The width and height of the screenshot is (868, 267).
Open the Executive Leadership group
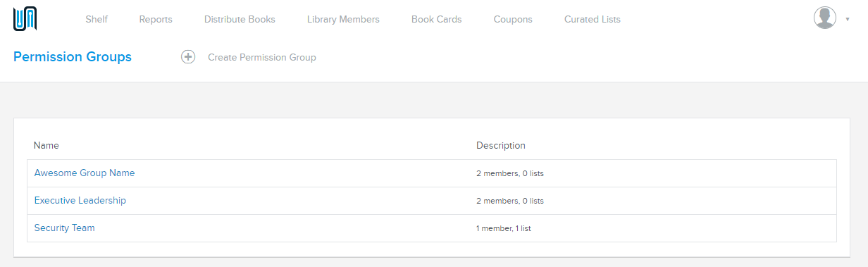[80, 200]
